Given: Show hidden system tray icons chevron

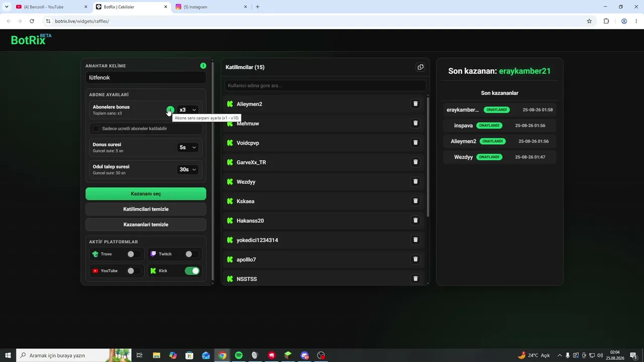Looking at the screenshot, I should (559, 355).
